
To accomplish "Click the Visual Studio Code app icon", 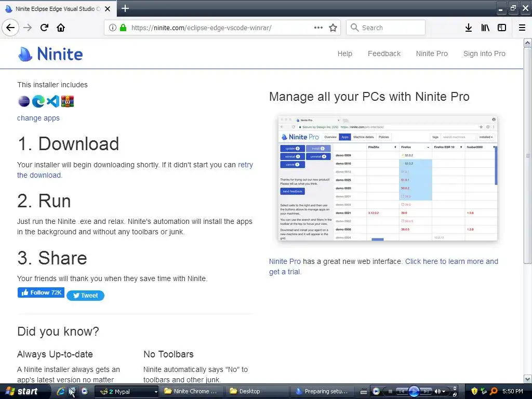I will tap(52, 101).
